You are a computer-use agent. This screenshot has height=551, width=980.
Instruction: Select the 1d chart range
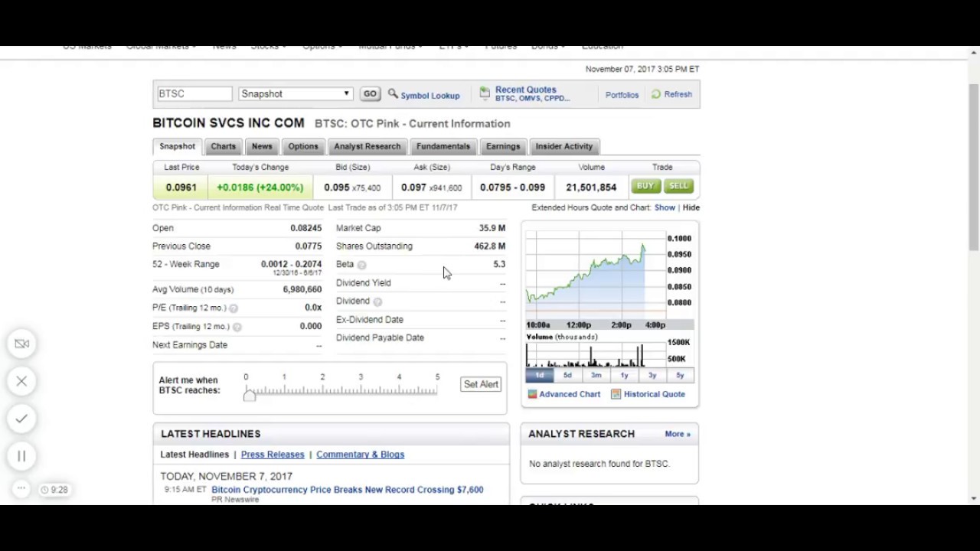point(540,375)
